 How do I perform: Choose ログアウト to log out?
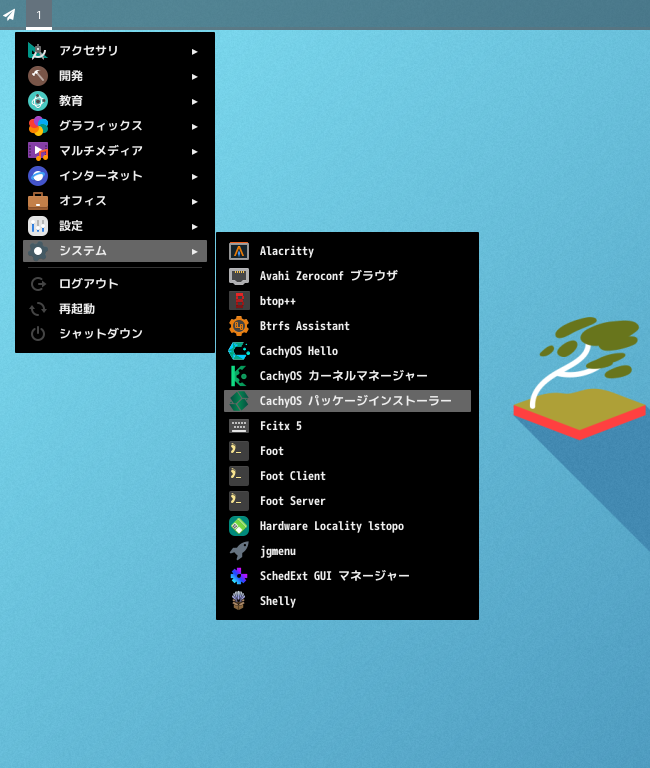[88, 283]
